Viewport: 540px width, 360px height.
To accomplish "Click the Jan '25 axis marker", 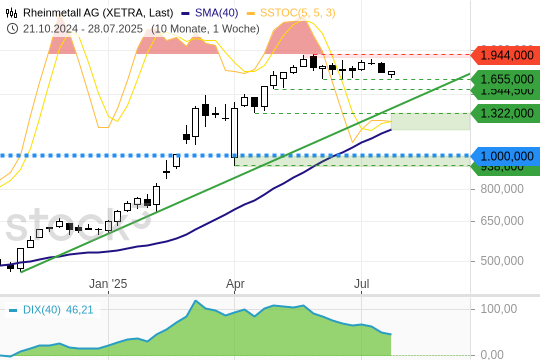I will click(x=108, y=284).
